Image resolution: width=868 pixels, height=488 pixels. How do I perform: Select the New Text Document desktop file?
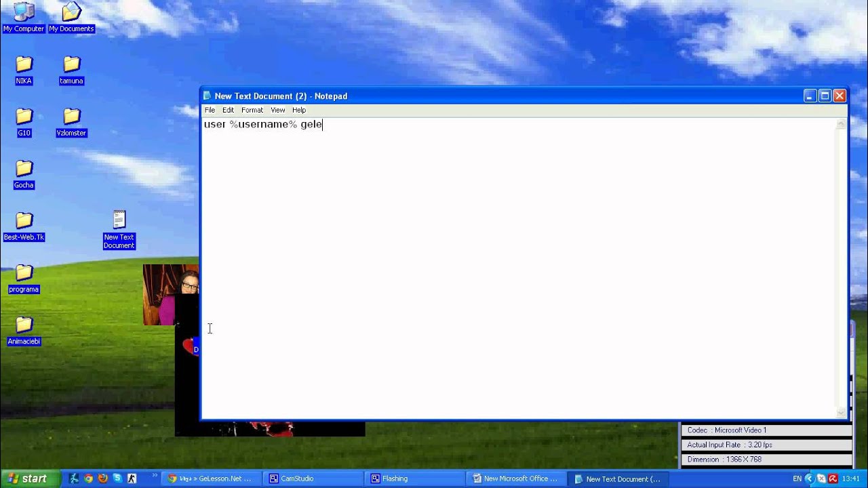point(119,229)
